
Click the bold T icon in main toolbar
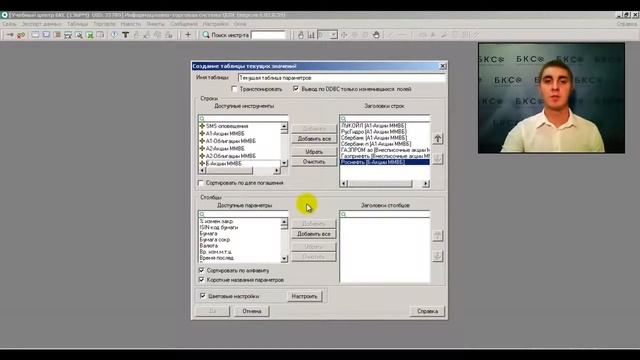125,35
